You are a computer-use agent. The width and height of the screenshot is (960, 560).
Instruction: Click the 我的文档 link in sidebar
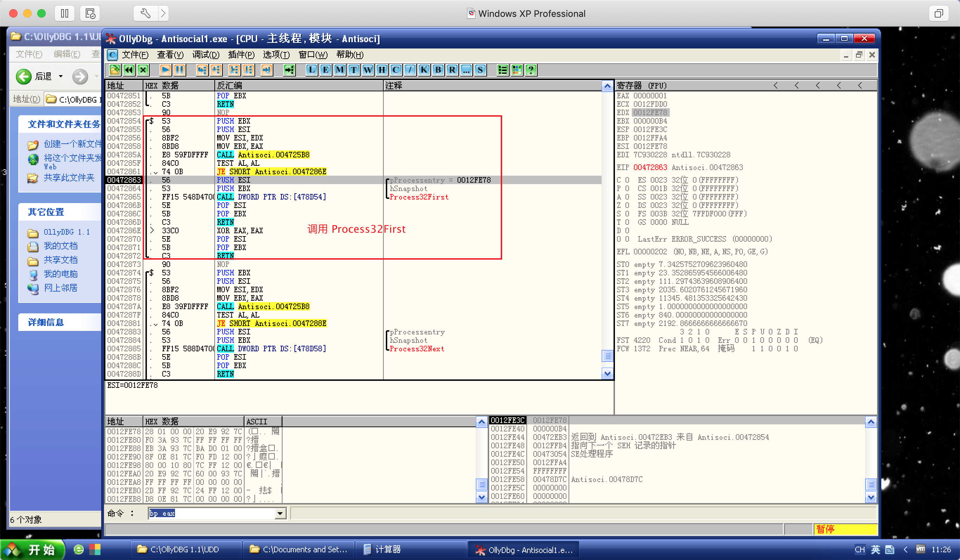[x=60, y=246]
